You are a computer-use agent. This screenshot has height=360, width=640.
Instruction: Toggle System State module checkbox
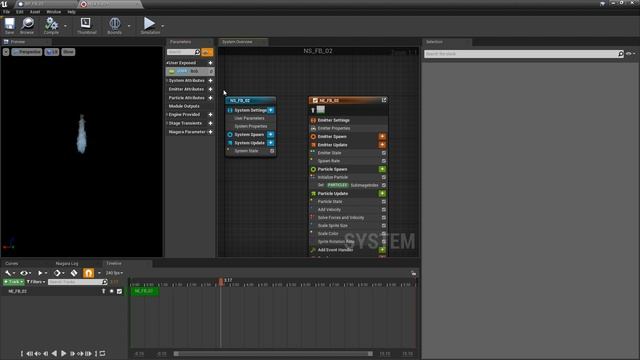[272, 151]
